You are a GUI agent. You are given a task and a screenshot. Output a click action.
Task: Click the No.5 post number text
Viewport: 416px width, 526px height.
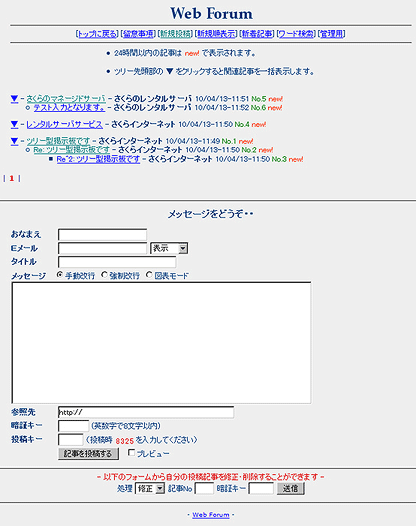(259, 99)
